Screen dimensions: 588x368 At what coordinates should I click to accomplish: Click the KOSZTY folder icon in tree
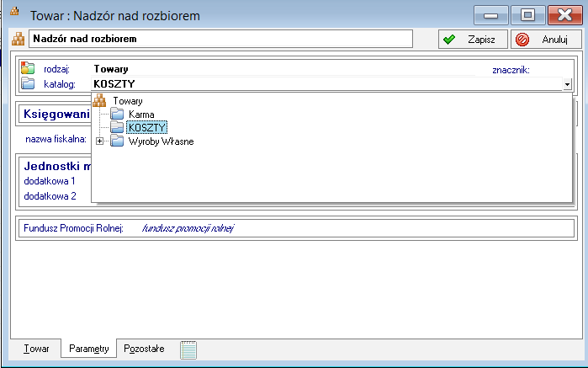coord(117,127)
